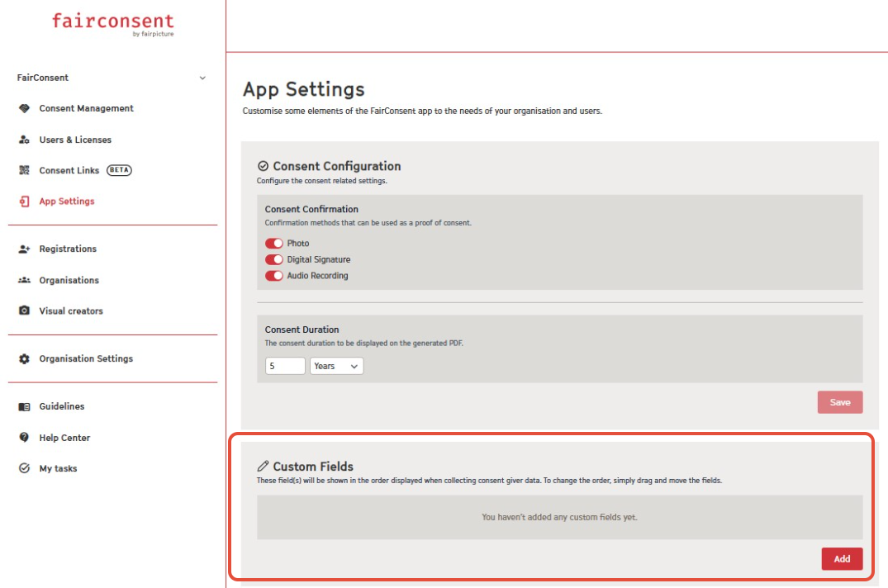Click "You haven't added any custom fields yet."
Viewport: 888px width, 588px height.
point(559,517)
